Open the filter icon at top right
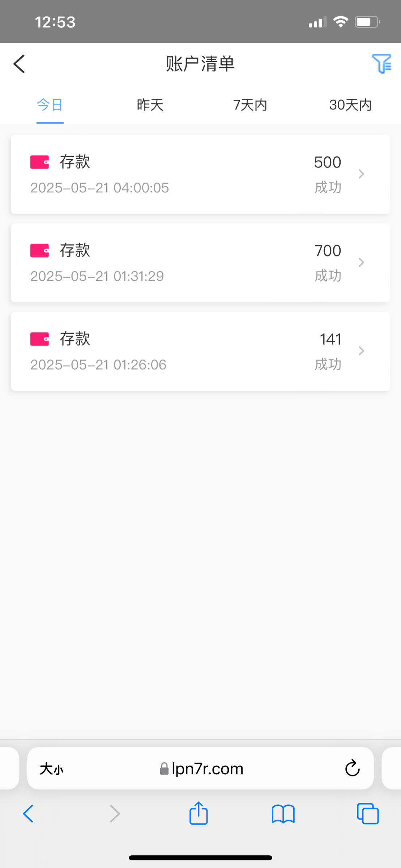This screenshot has height=868, width=401. [x=381, y=64]
